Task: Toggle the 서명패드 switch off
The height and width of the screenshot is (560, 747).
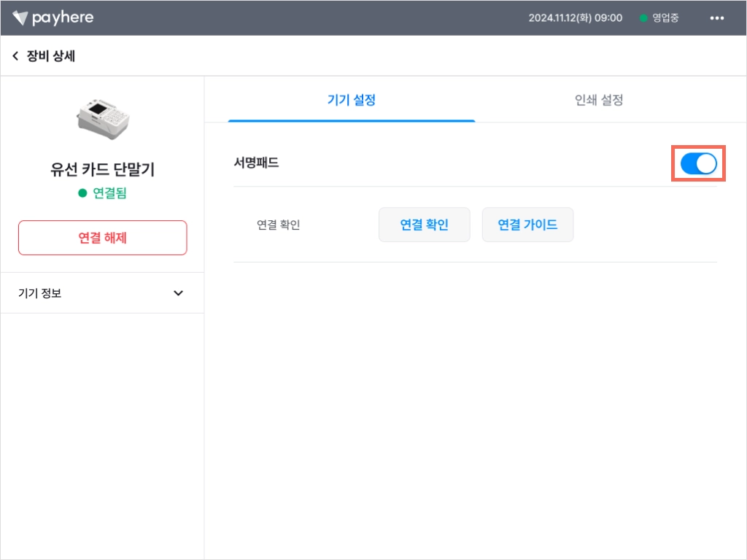Action: (x=698, y=163)
